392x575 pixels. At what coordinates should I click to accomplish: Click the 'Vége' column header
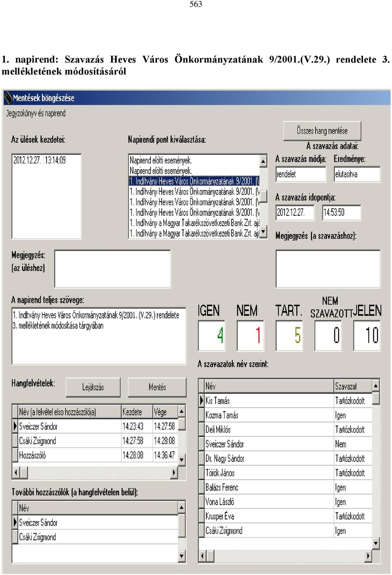tap(165, 412)
